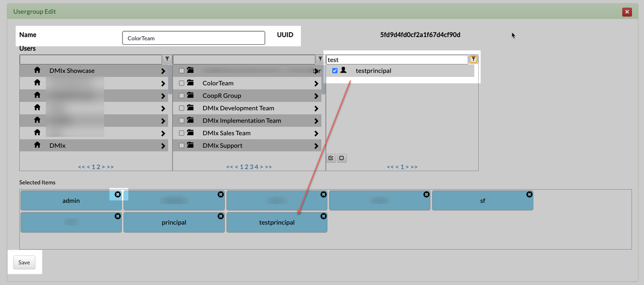The height and width of the screenshot is (285, 644).
Task: Focus the first column's filter text box
Action: click(x=91, y=59)
